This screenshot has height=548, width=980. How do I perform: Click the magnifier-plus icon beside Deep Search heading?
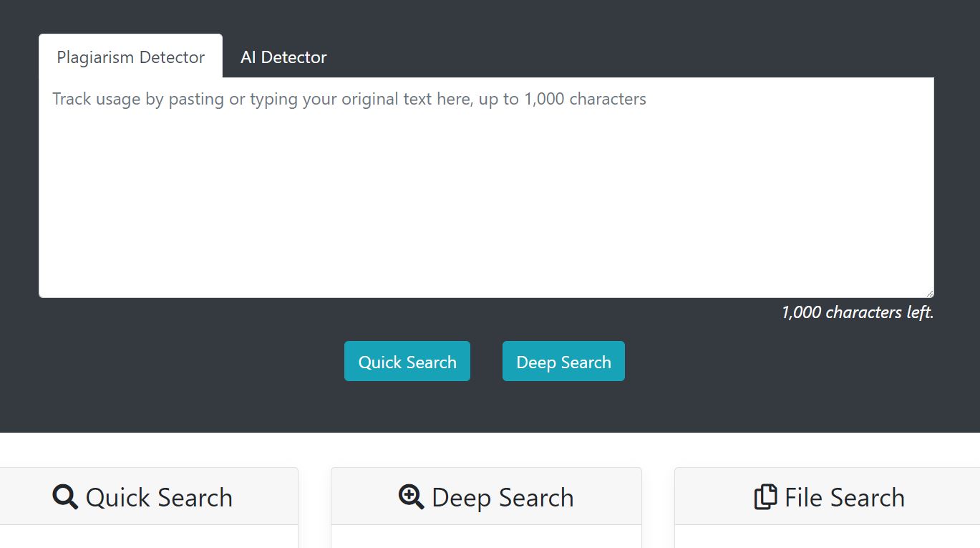pyautogui.click(x=412, y=497)
